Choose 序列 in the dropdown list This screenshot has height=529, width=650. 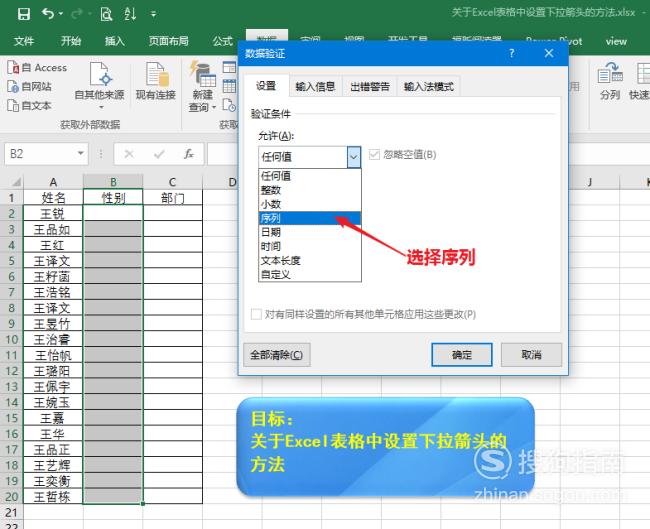click(x=310, y=218)
